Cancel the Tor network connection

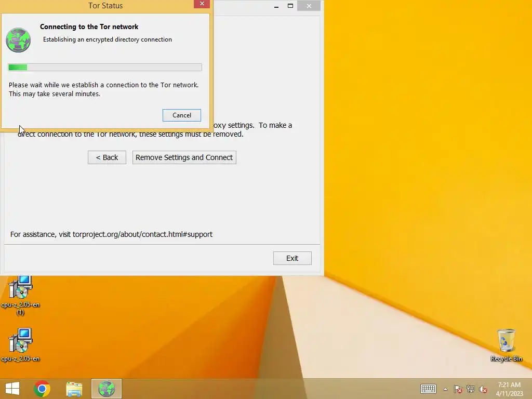coord(181,115)
